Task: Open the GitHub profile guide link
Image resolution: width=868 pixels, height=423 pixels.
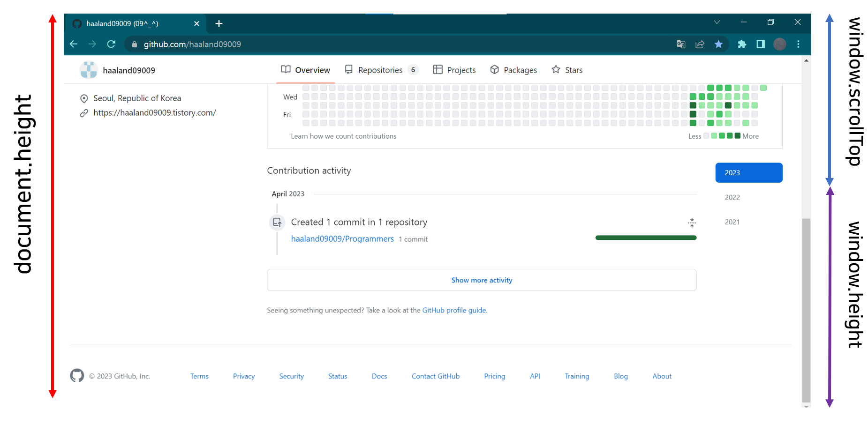Action: click(454, 310)
